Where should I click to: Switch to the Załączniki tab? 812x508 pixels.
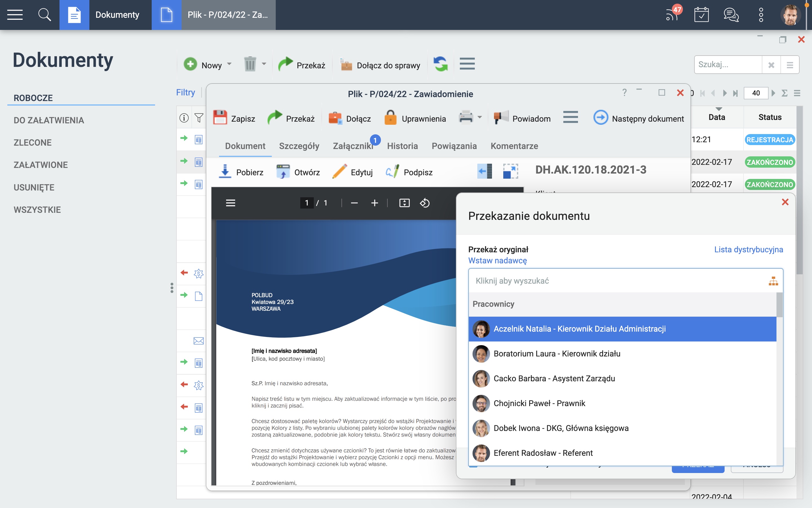[353, 146]
